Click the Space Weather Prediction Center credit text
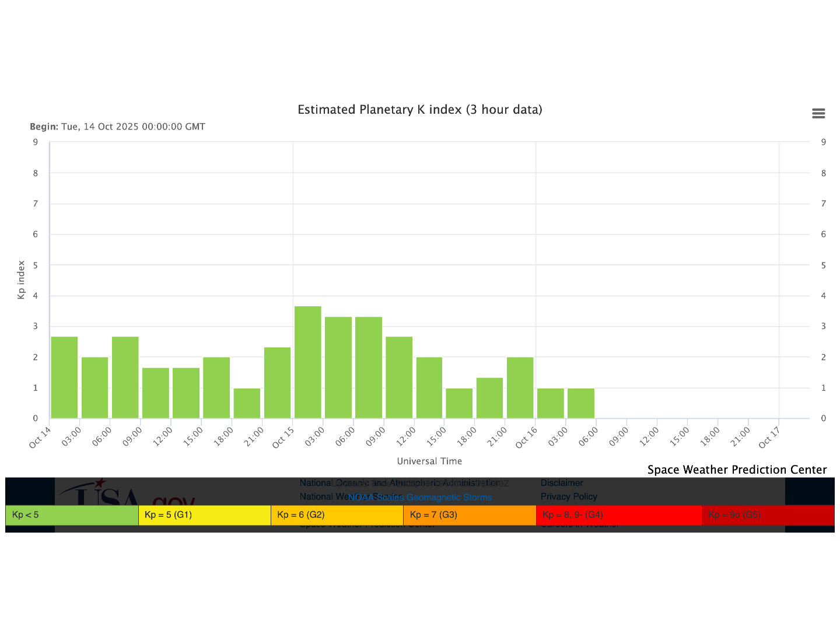 click(x=737, y=470)
